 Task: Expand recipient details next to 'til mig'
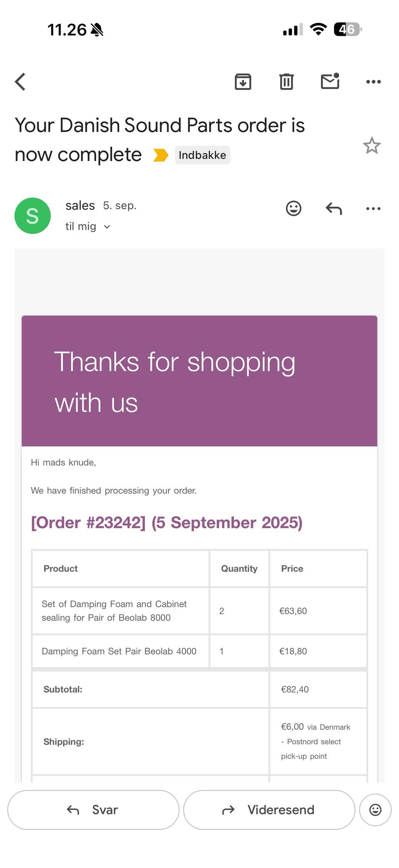pyautogui.click(x=107, y=227)
